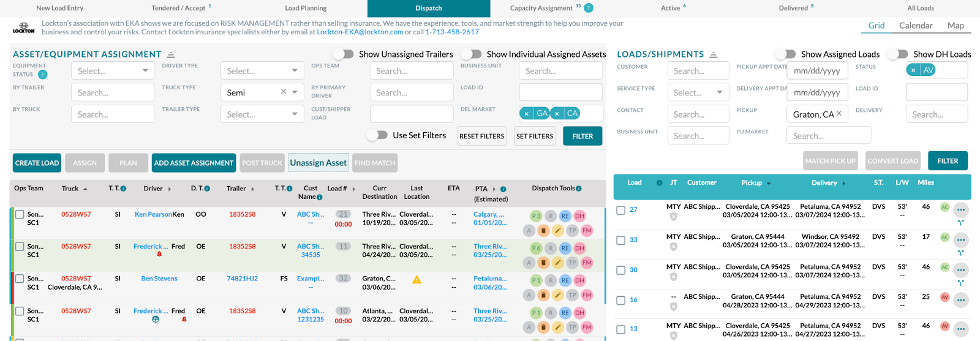Click steering wheel icon under Frederick in load 10 row
The width and height of the screenshot is (980, 341).
pyautogui.click(x=156, y=319)
